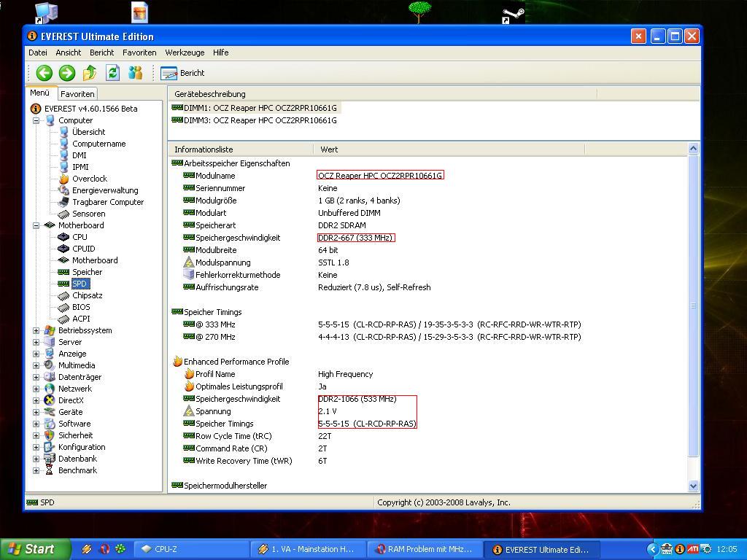
Task: Click the Software tree icon
Action: pos(50,424)
